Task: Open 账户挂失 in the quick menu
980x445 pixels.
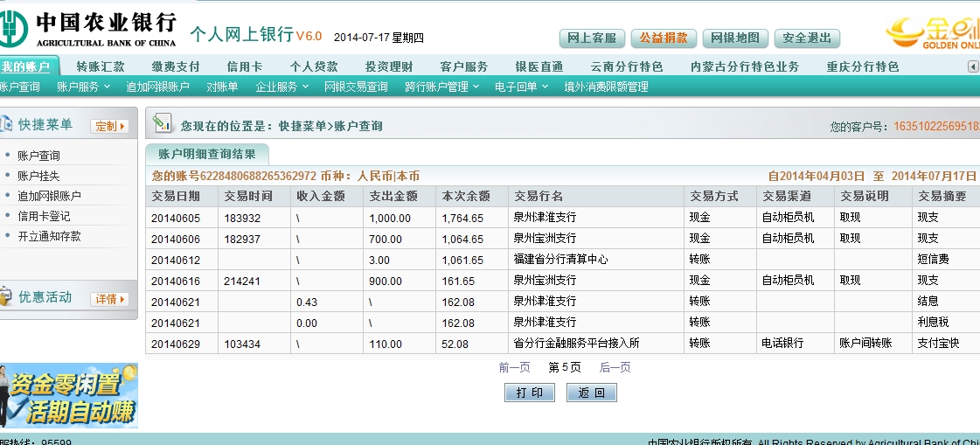Action: pyautogui.click(x=38, y=176)
